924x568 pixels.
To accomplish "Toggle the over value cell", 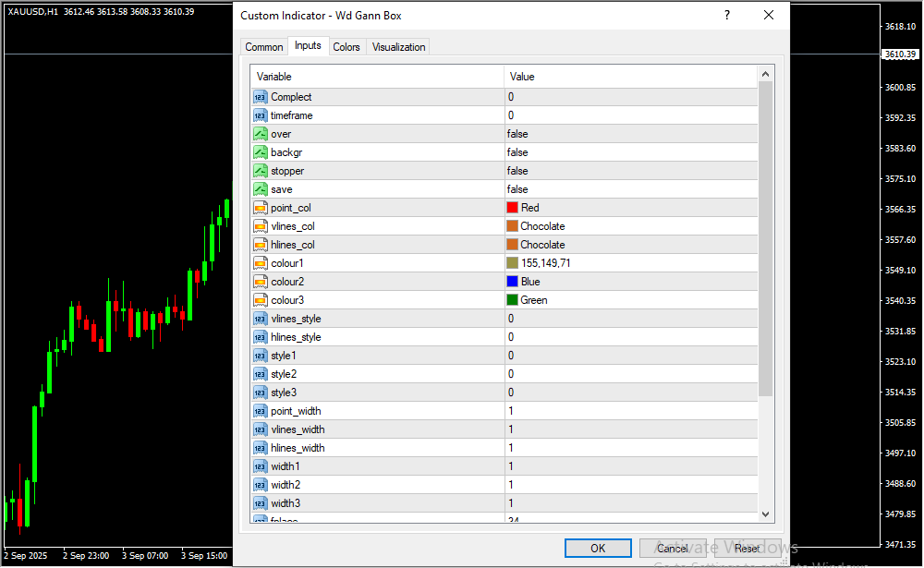I will pos(628,134).
